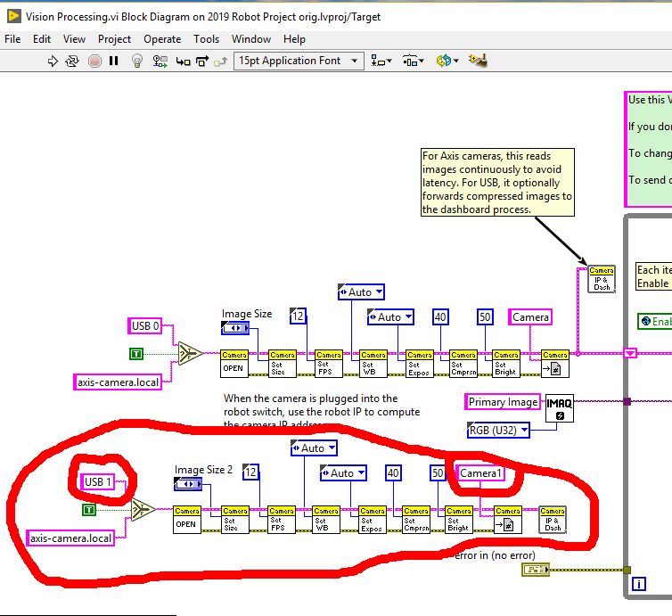The height and width of the screenshot is (616, 672).
Task: Toggle Retain Wire Values button
Action: point(160,61)
